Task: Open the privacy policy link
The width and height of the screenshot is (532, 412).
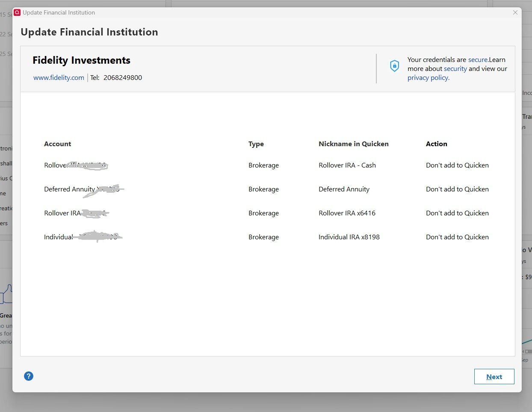Action: click(428, 78)
